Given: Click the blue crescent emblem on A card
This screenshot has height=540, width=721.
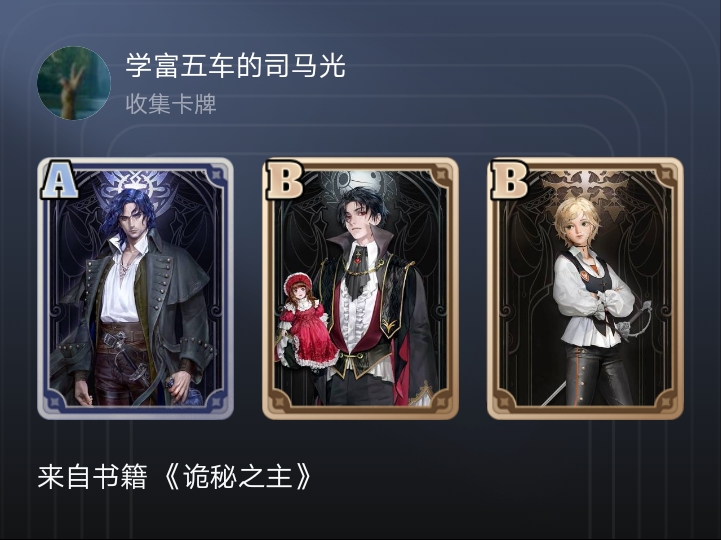Looking at the screenshot, I should point(135,190).
